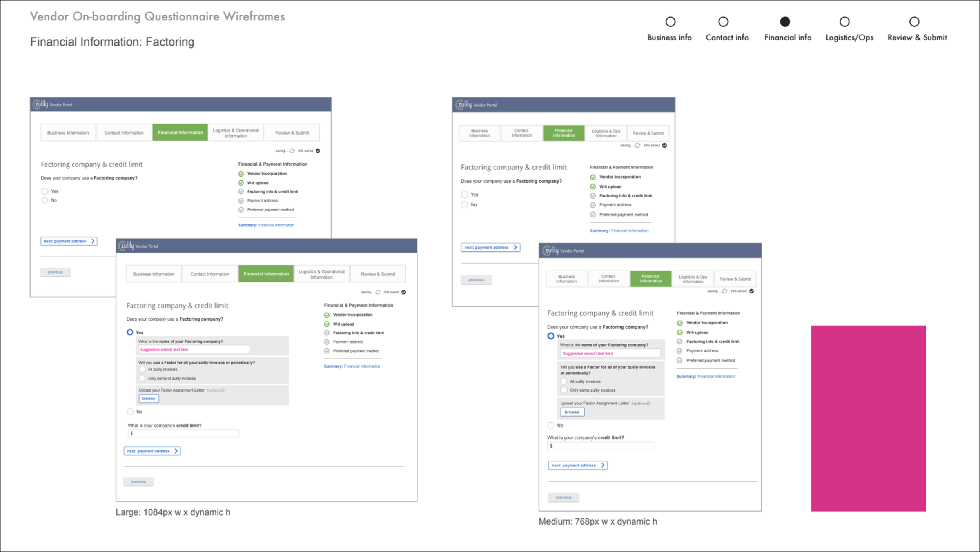Image resolution: width=980 pixels, height=552 pixels.
Task: Click info saved checkmark icon in top-left wireframe
Action: coord(318,151)
